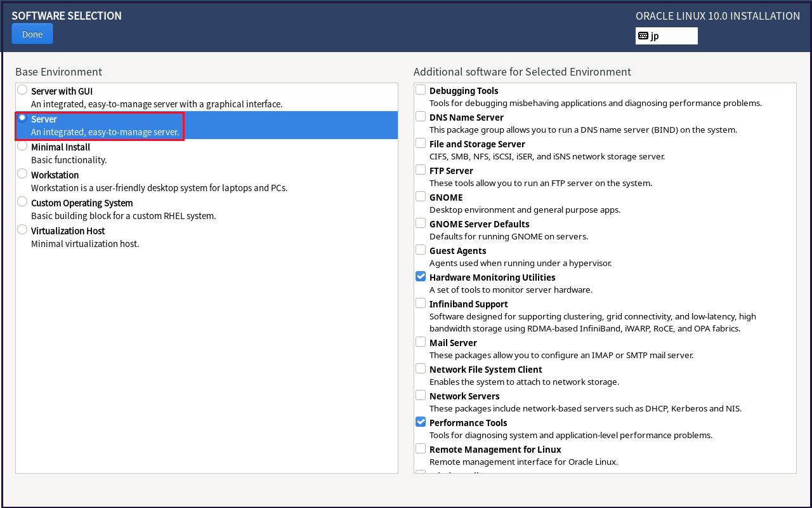This screenshot has width=812, height=508.
Task: Click the Debugging Tools description text
Action: pos(596,103)
